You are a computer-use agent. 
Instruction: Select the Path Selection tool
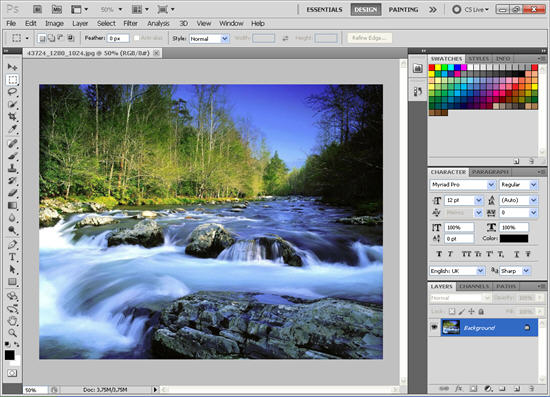(12, 269)
